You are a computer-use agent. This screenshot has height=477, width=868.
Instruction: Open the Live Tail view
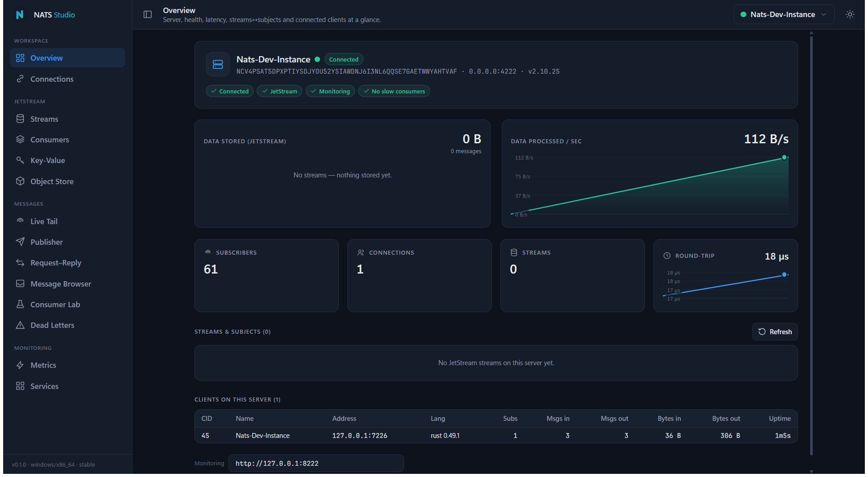(x=67, y=221)
